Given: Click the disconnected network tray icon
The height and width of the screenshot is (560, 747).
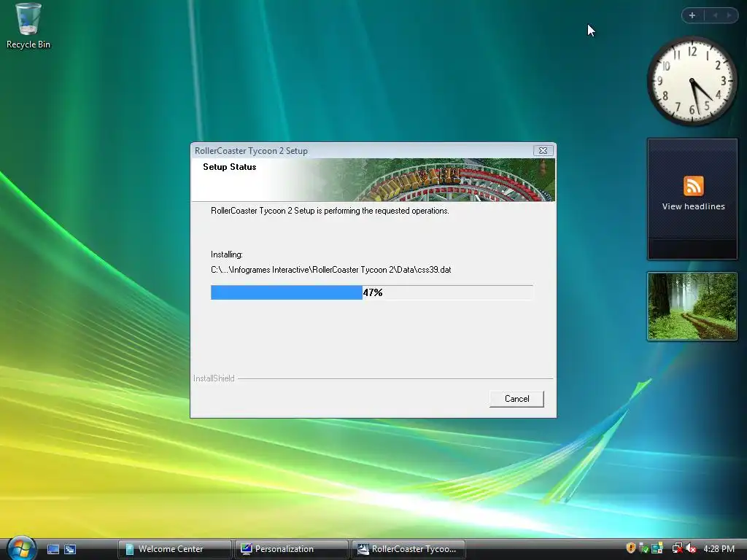Looking at the screenshot, I should click(677, 548).
